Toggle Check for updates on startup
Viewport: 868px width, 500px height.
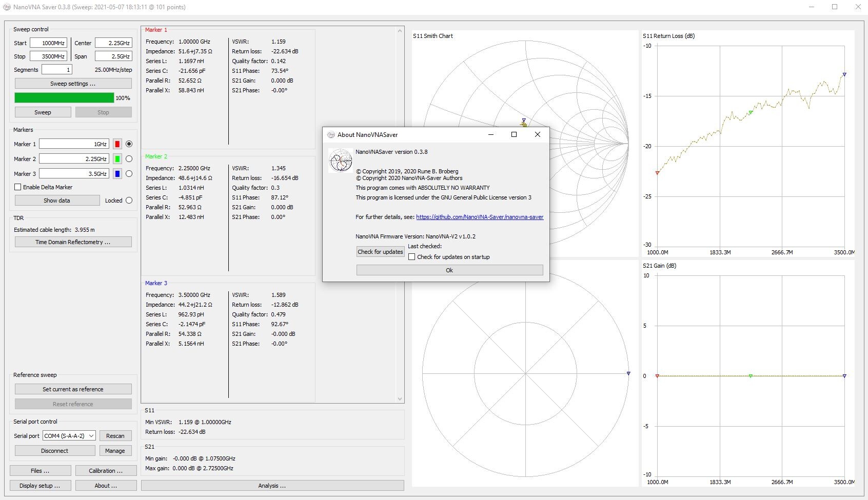pos(411,257)
